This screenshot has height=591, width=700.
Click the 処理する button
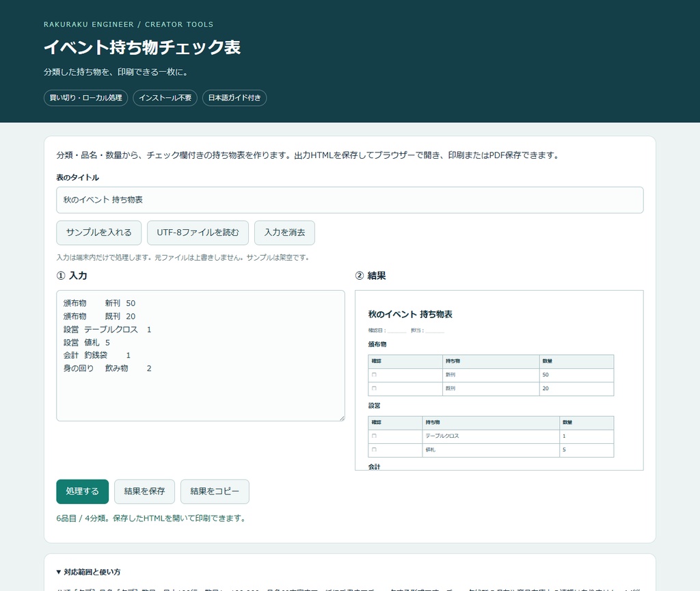point(82,491)
